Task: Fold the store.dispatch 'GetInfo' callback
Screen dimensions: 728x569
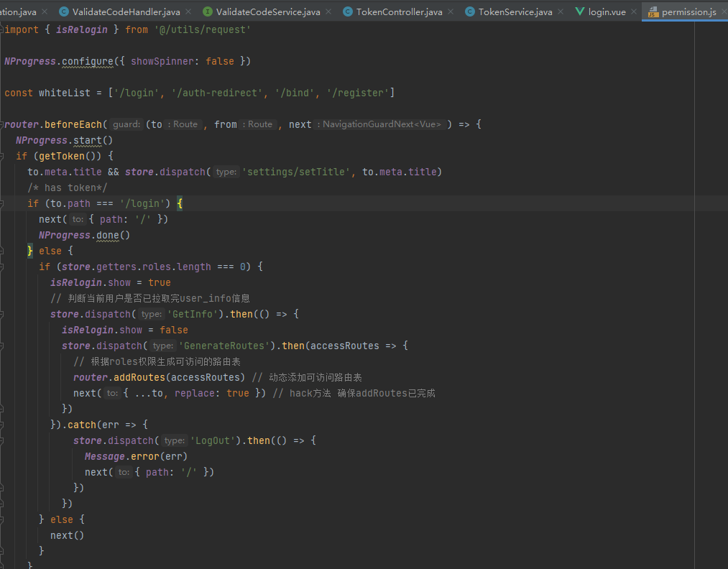Action: click(2, 314)
